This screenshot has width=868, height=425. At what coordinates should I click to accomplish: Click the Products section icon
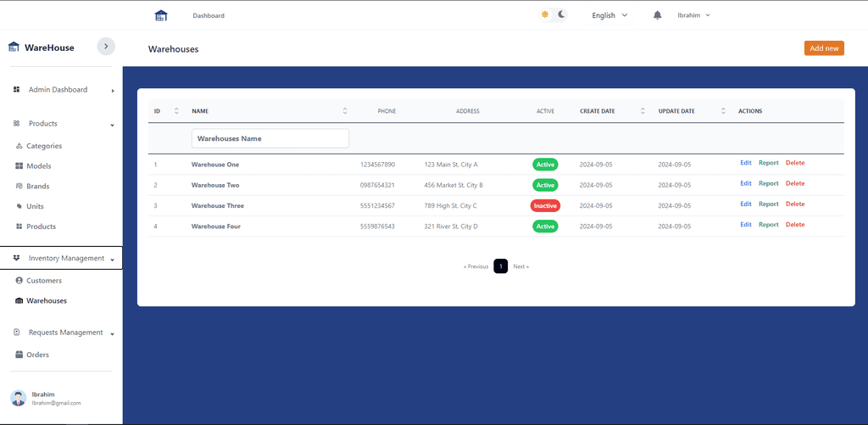(x=17, y=124)
